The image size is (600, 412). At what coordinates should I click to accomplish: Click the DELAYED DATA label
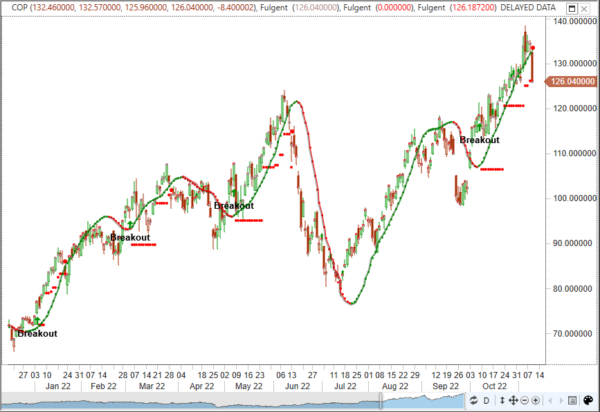(528, 8)
